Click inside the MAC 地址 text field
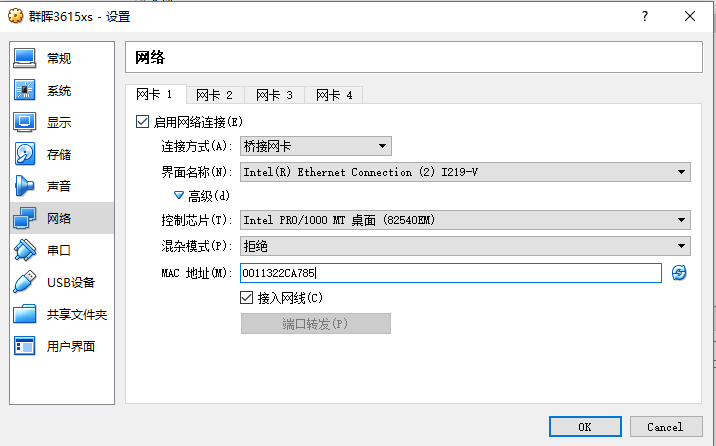 pyautogui.click(x=451, y=273)
